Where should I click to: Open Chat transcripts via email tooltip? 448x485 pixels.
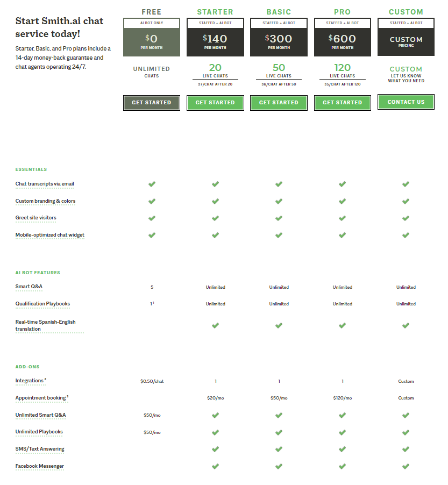[45, 184]
